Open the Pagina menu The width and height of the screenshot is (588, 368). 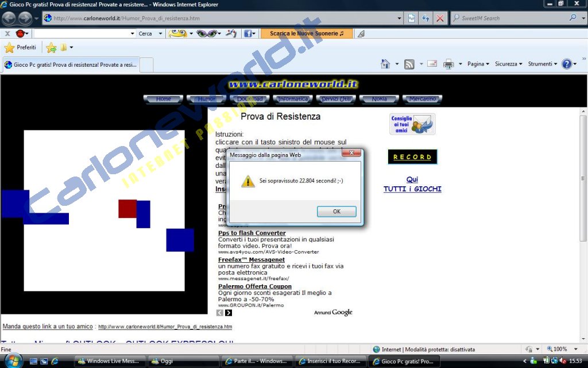click(478, 64)
